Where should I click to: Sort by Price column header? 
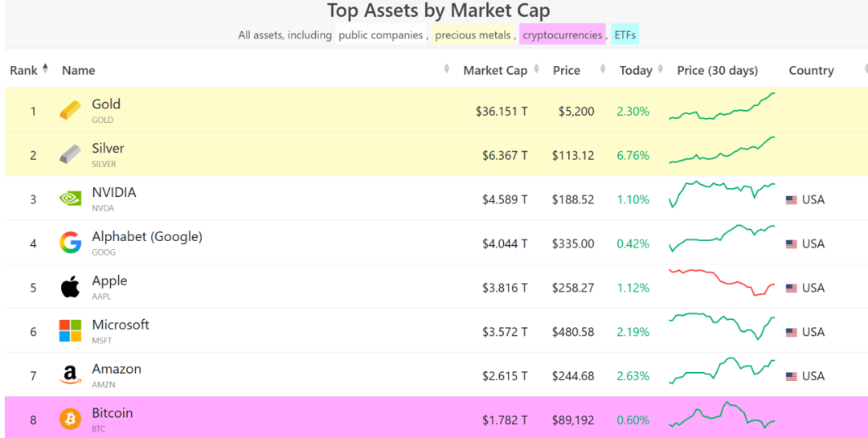coord(567,70)
